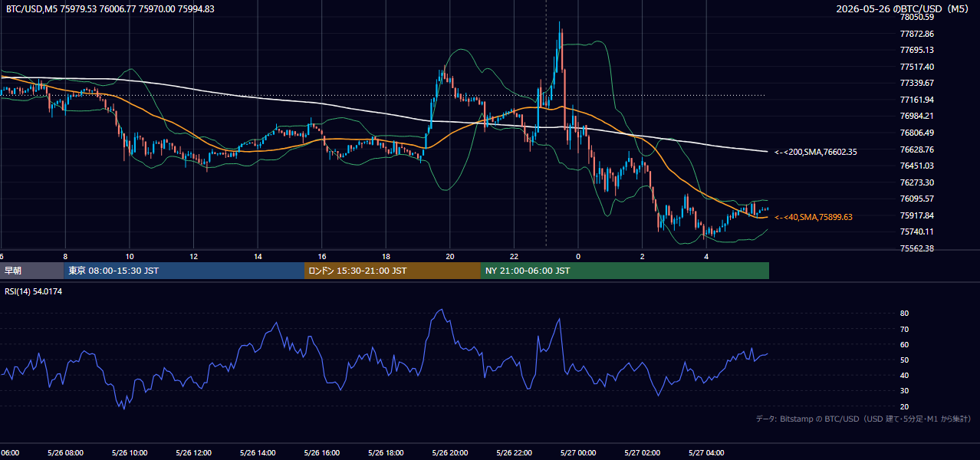The height and width of the screenshot is (460, 980).
Task: Click the 5/27 04:00 time label
Action: click(706, 453)
